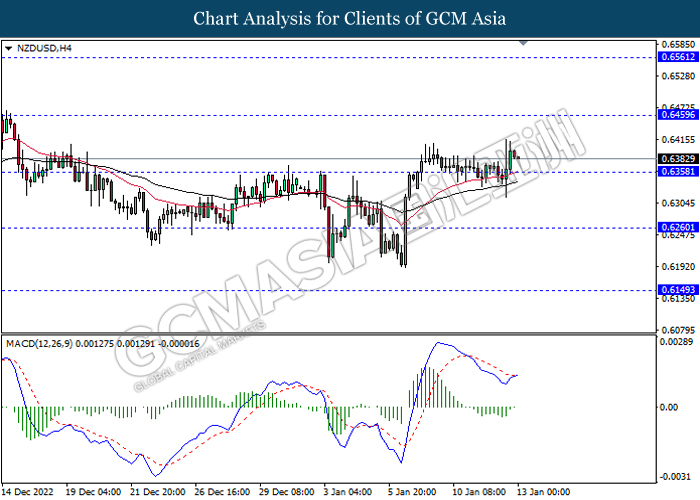
Task: Click the 0.62601 price level label
Action: coord(678,228)
